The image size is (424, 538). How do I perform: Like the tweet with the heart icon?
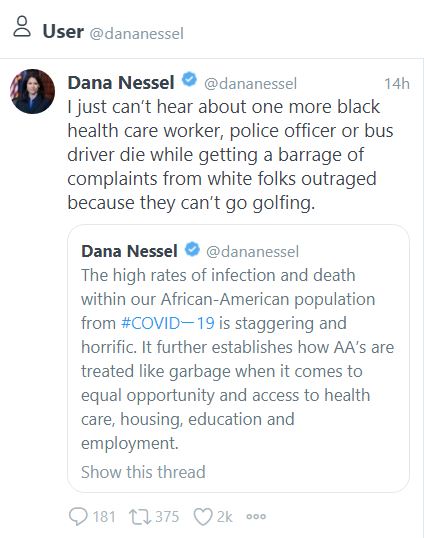[203, 517]
